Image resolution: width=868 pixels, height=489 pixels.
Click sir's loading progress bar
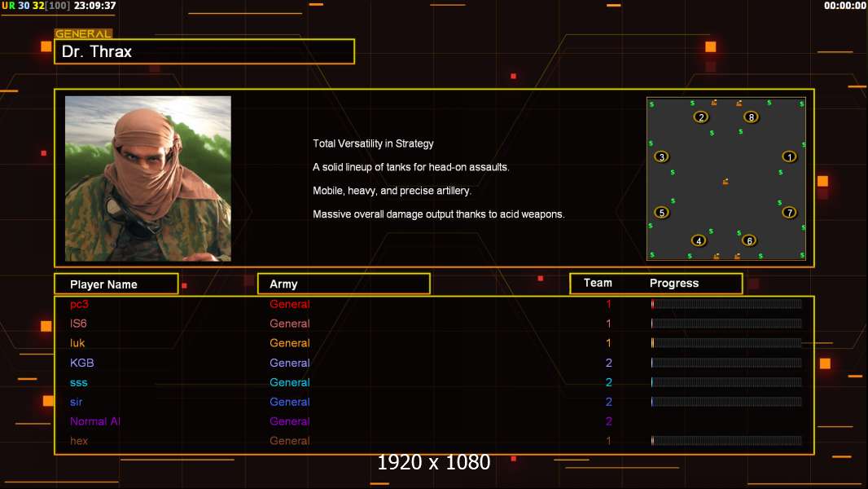[x=726, y=402]
